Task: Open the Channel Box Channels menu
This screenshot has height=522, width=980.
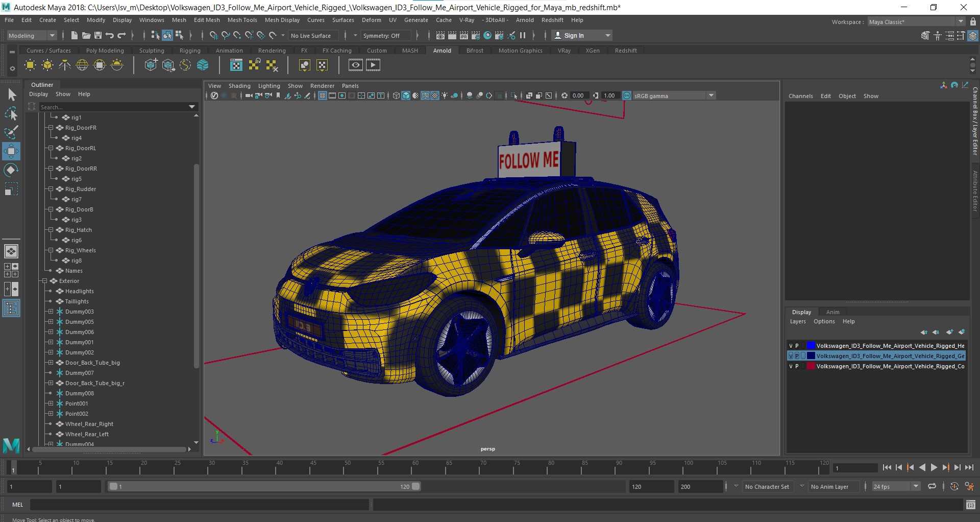Action: (800, 96)
